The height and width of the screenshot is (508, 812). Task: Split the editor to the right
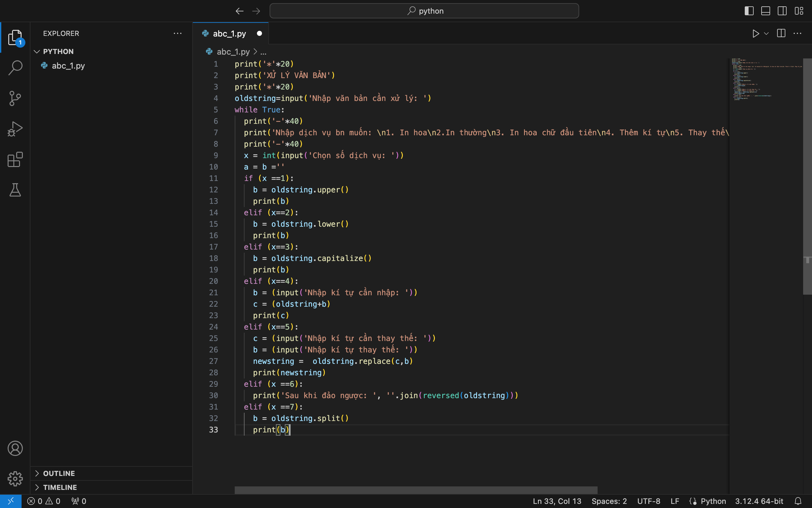(781, 34)
